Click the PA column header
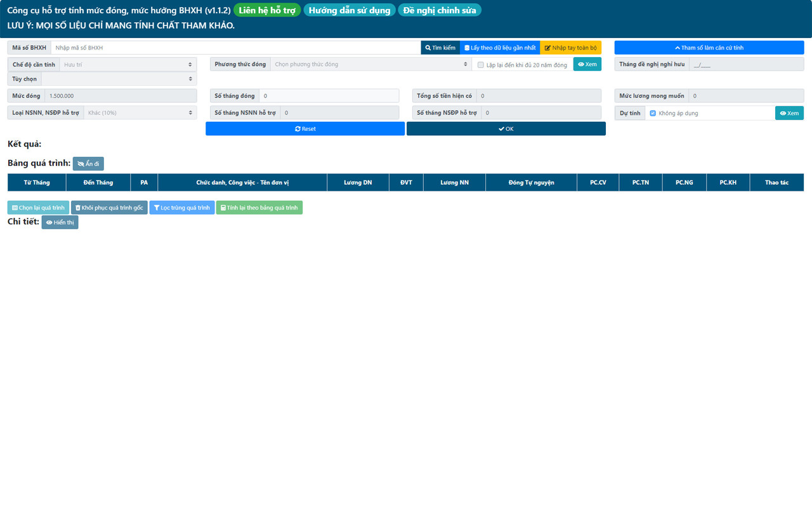The width and height of the screenshot is (812, 508). [x=144, y=182]
